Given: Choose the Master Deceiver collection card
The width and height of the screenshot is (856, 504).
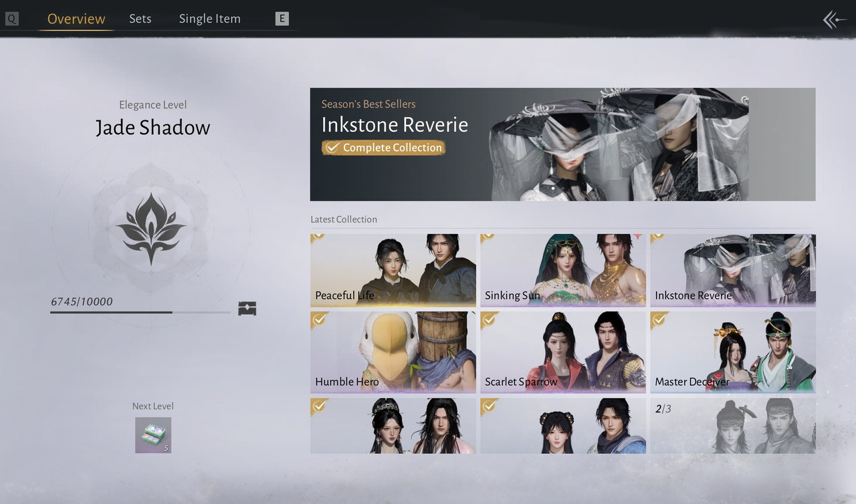Looking at the screenshot, I should click(x=733, y=352).
